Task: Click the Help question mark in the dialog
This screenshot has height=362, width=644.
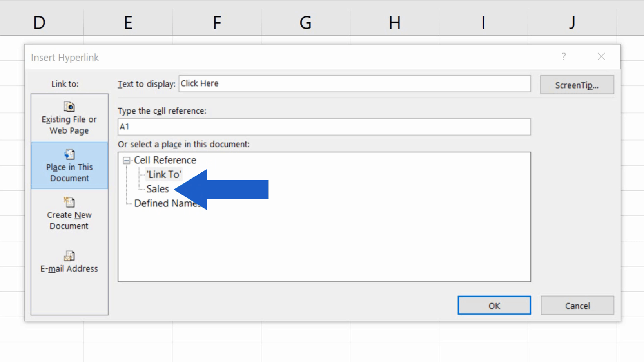Action: tap(564, 56)
